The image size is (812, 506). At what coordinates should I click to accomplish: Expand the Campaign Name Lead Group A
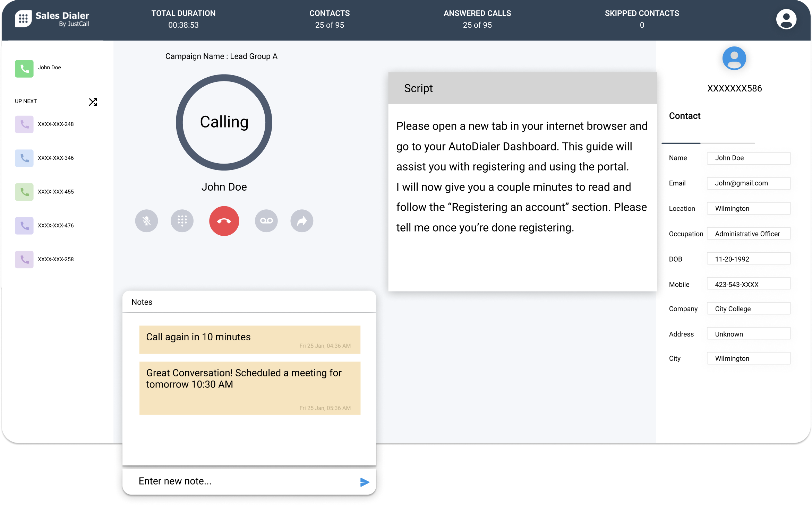(x=222, y=56)
